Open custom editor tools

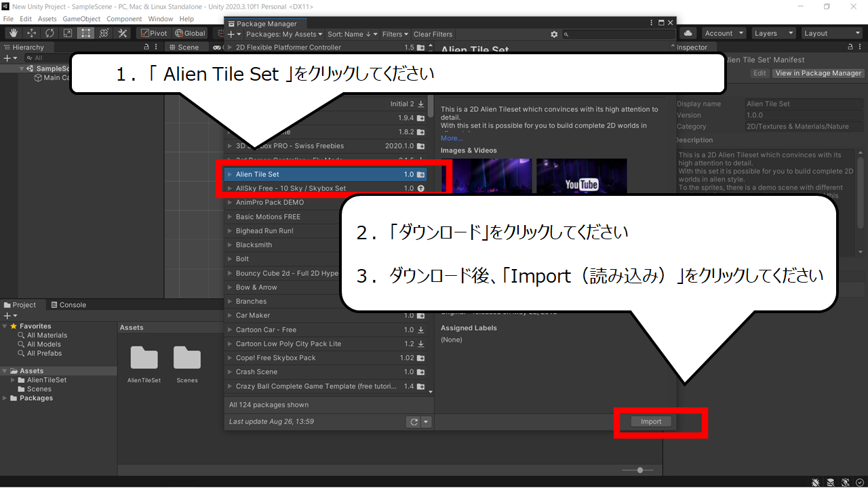123,33
